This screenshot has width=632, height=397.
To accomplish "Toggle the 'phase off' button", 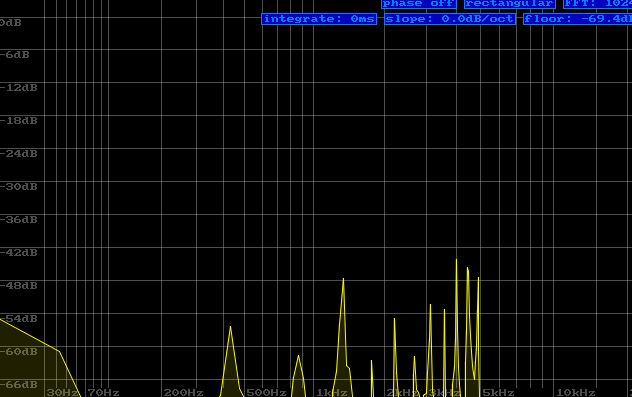I will point(419,4).
